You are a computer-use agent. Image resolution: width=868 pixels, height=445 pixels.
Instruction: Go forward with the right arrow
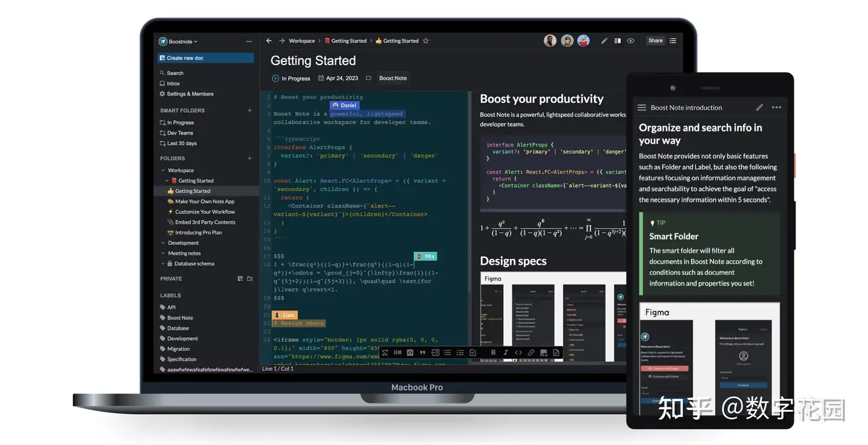click(x=281, y=41)
